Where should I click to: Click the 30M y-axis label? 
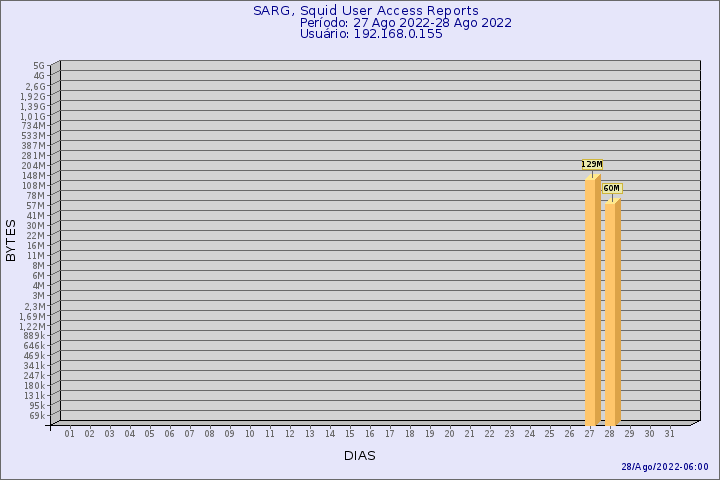36,226
